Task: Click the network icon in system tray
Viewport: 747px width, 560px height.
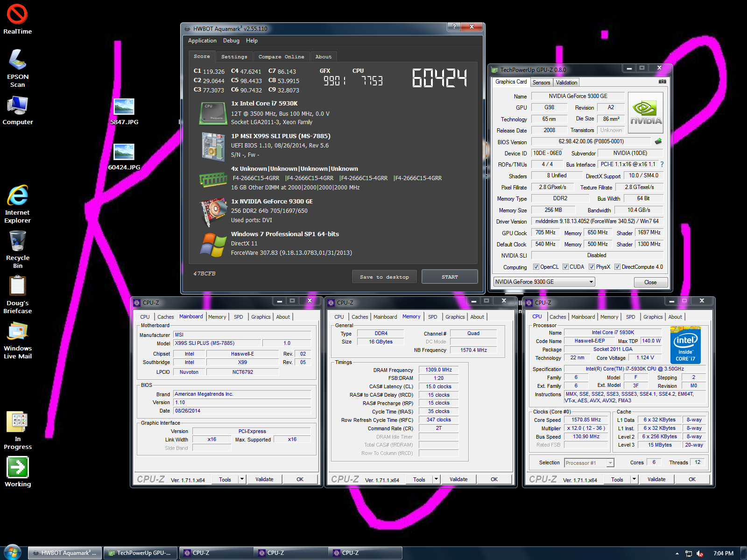Action: (x=689, y=553)
